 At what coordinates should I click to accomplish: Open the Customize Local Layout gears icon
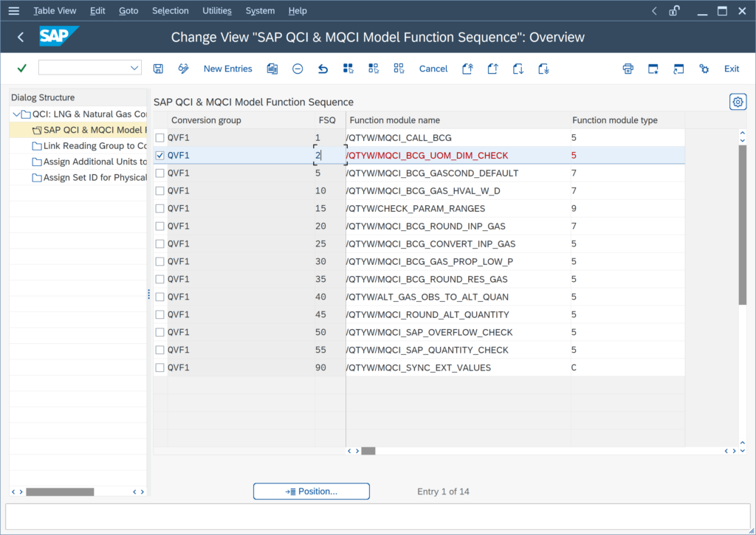(704, 69)
